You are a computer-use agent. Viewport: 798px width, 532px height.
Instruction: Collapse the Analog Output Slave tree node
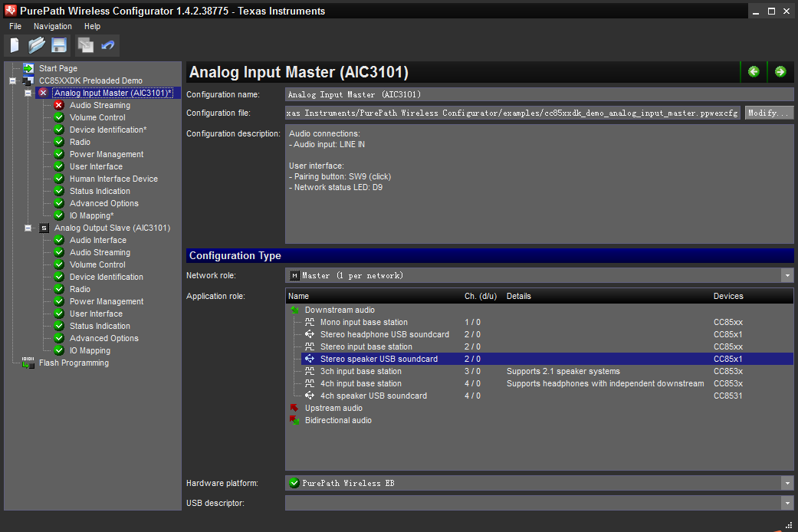tap(28, 228)
